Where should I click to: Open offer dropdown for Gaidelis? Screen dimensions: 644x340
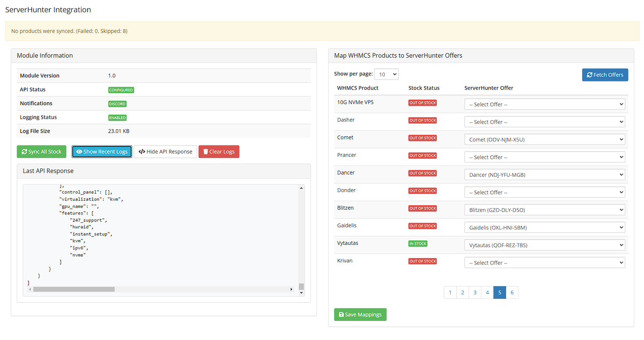[545, 227]
